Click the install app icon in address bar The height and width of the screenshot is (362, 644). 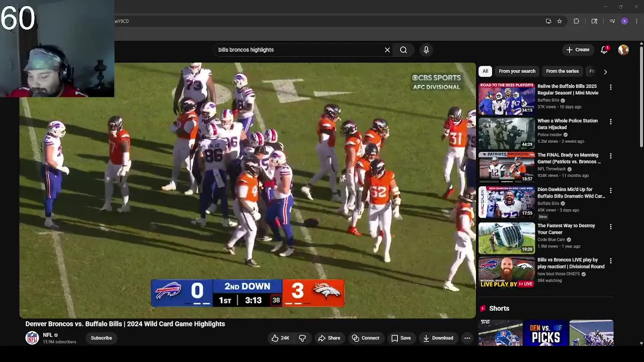548,21
